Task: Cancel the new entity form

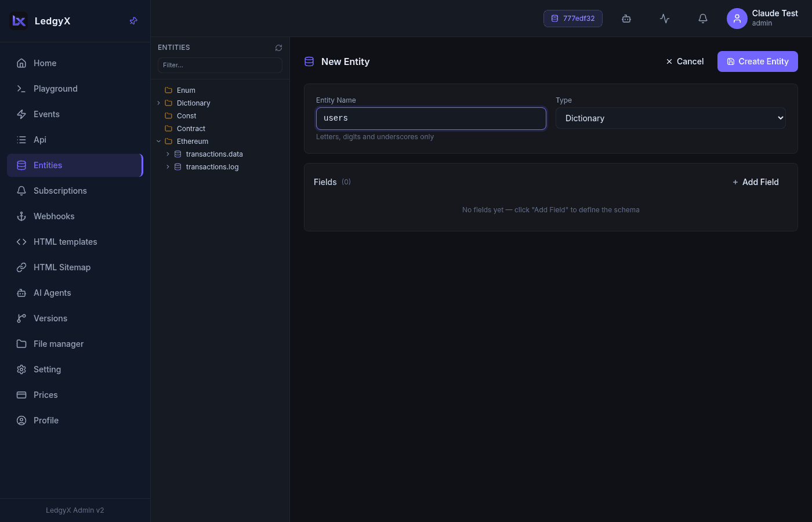Action: (x=684, y=61)
